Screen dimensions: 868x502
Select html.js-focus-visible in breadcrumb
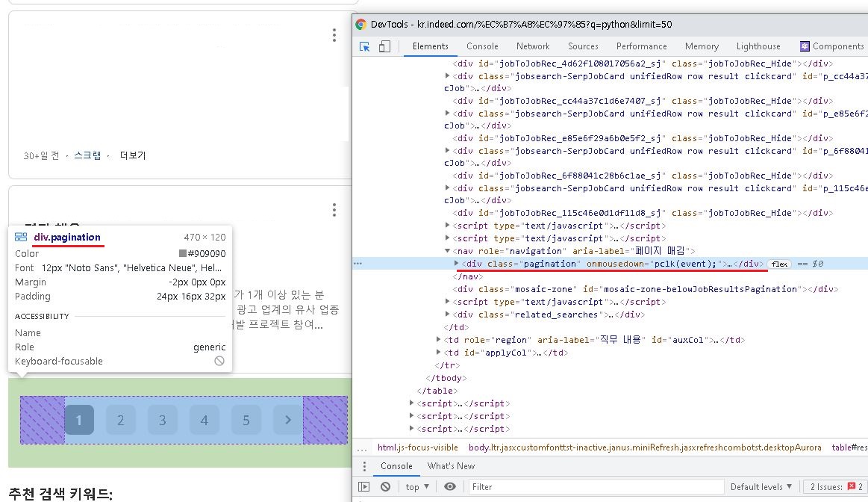pyautogui.click(x=418, y=447)
